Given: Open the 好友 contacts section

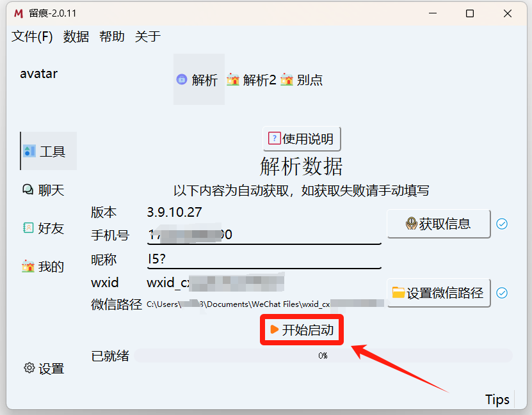Looking at the screenshot, I should 44,228.
